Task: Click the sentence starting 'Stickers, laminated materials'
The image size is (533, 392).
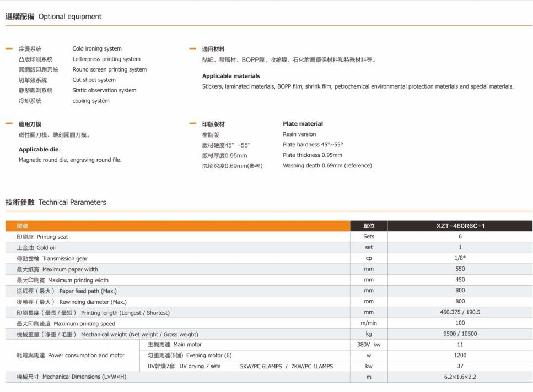Action: (x=358, y=86)
